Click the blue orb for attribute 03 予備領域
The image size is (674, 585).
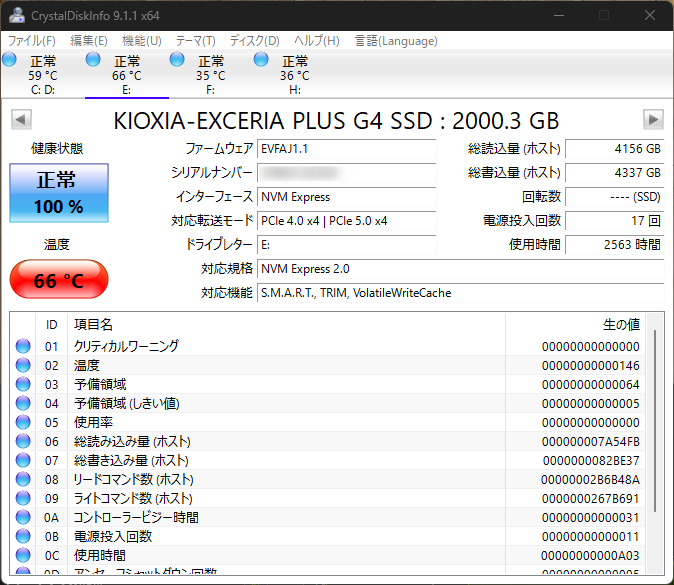click(x=23, y=384)
